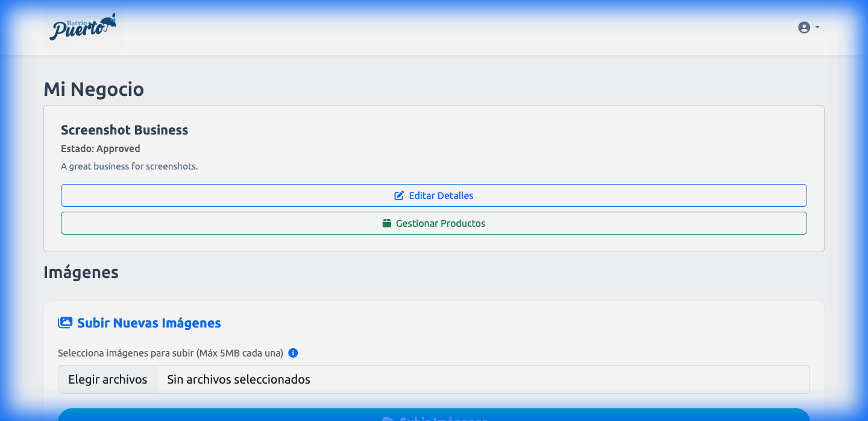Viewport: 868px width, 421px height.
Task: Click Elegir archivos to browse for images
Action: pyautogui.click(x=107, y=379)
